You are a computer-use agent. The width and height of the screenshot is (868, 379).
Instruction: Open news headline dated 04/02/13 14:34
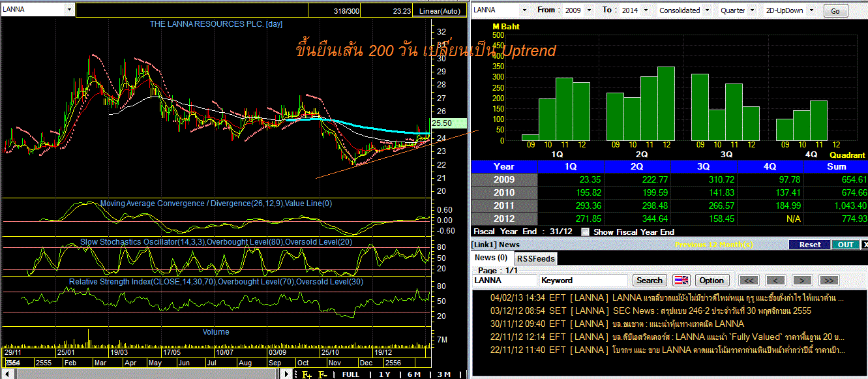tap(668, 298)
